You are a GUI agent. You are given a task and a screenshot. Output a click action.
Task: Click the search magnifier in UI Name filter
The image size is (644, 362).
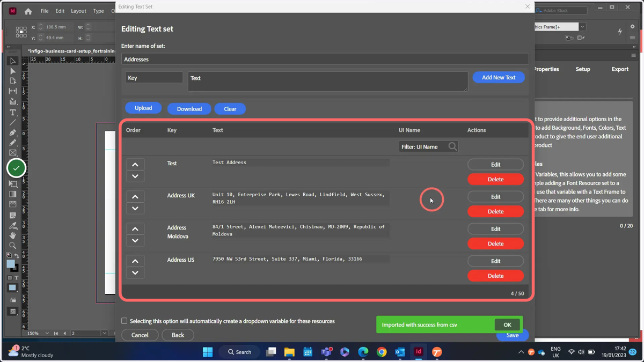452,146
